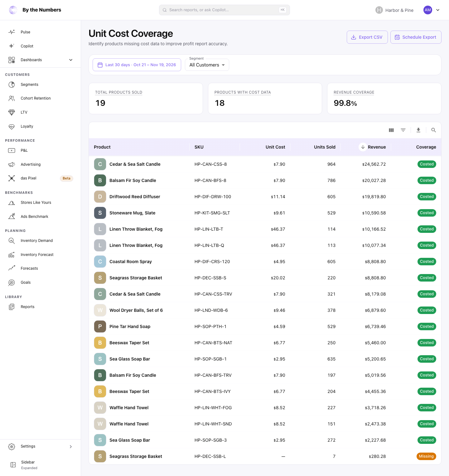This screenshot has width=449, height=476.
Task: Open the Segment All Customers dropdown
Action: click(207, 65)
